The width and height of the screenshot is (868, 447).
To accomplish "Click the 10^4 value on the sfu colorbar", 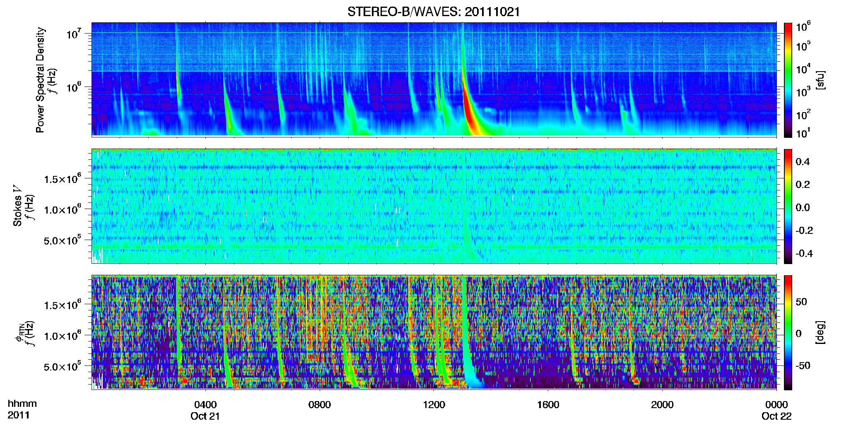I will click(803, 69).
